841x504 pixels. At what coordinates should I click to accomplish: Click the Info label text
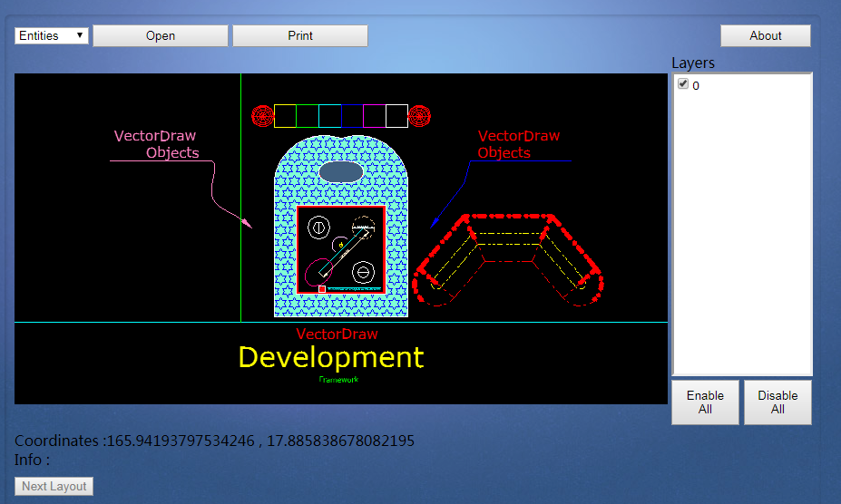[x=32, y=460]
